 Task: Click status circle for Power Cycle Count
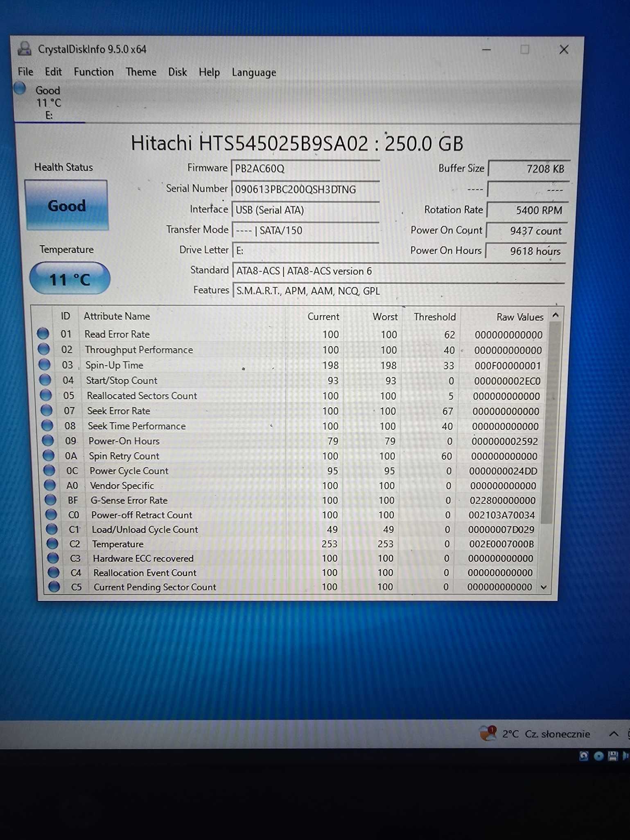(x=49, y=470)
